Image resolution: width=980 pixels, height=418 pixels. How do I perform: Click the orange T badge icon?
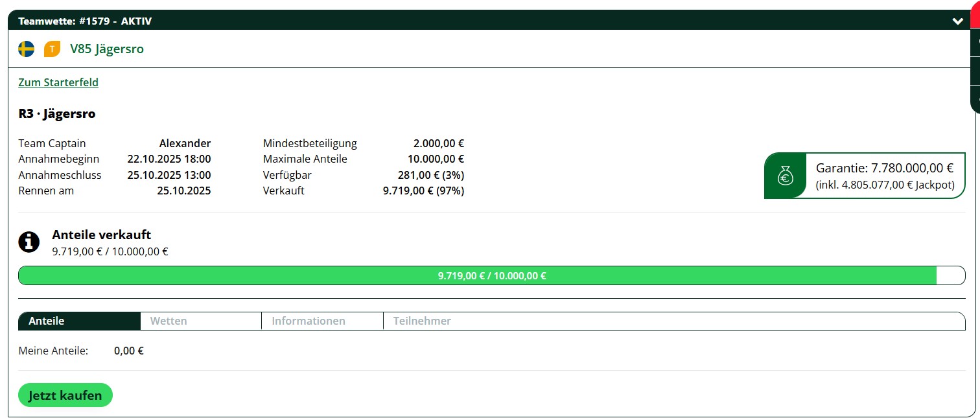52,49
